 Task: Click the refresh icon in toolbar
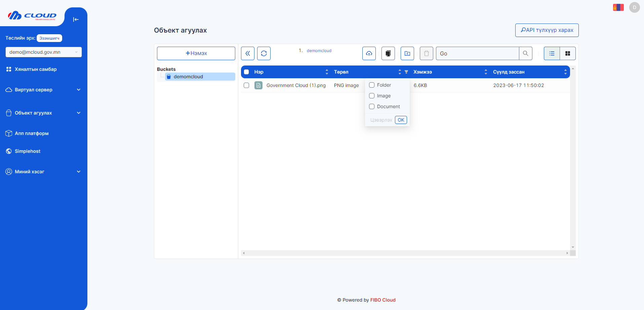pos(264,53)
